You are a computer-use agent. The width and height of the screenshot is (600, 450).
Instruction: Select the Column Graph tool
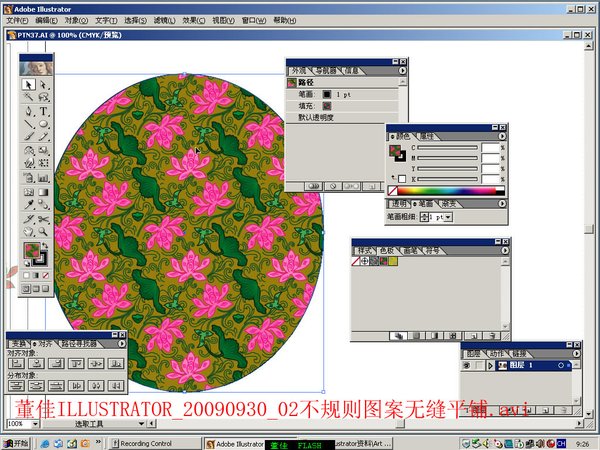[44, 177]
